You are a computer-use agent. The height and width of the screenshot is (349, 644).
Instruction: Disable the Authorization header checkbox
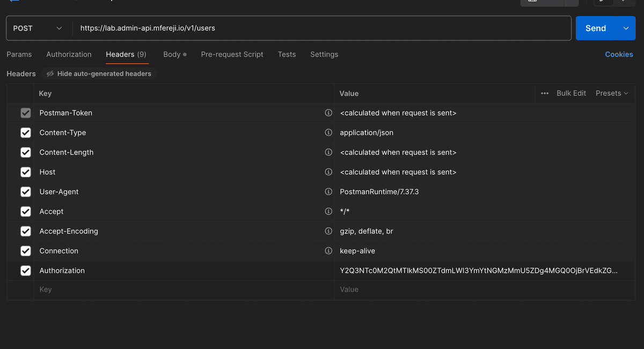(x=25, y=270)
